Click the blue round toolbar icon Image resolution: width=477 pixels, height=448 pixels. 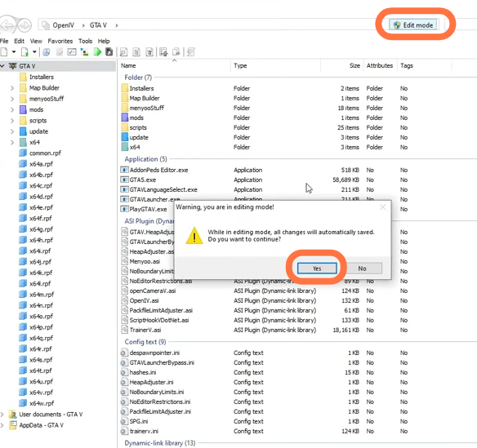47,52
